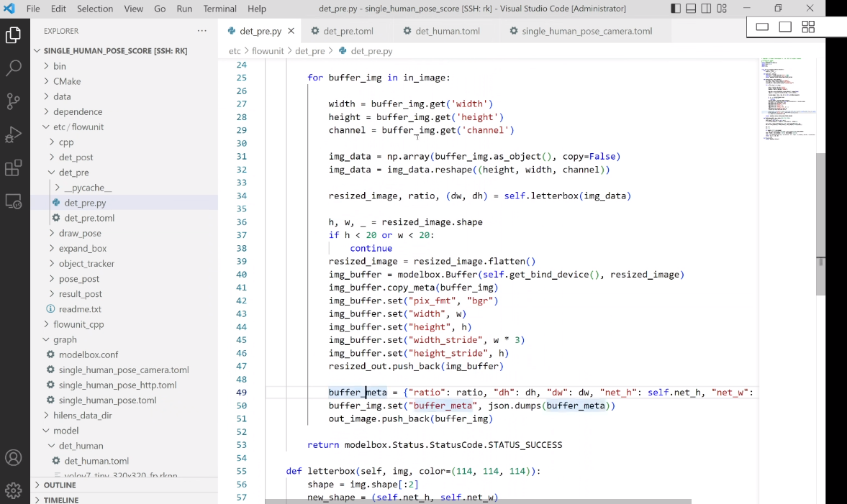The image size is (847, 504).
Task: Switch to det_human.toml tab
Action: point(447,32)
